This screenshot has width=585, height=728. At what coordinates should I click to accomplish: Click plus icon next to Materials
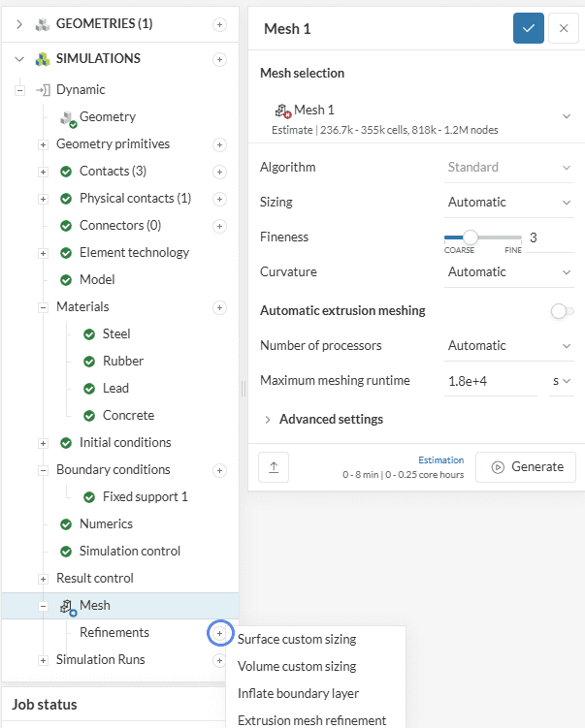[220, 307]
